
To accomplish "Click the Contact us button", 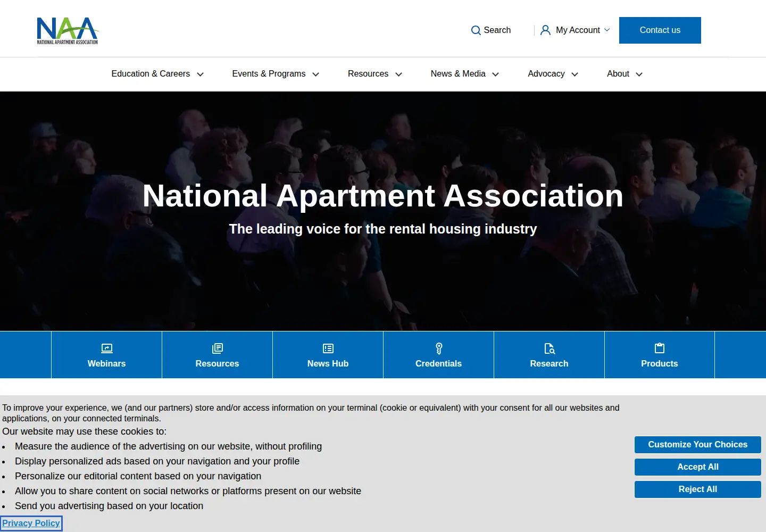I will (660, 30).
